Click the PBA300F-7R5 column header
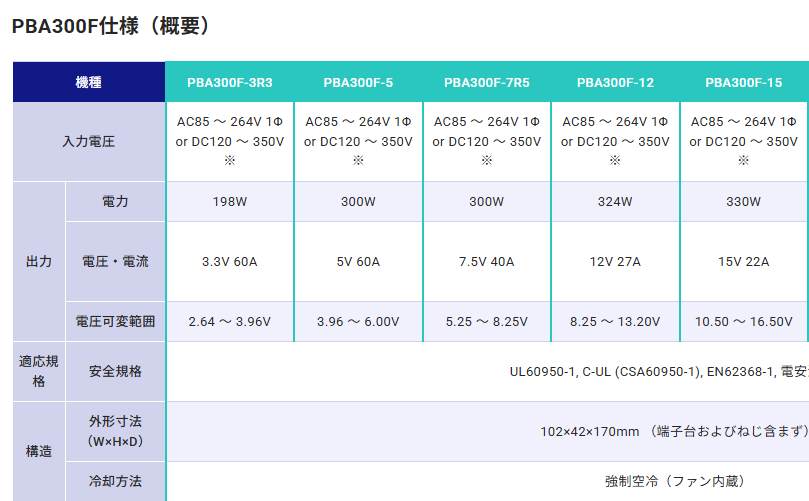This screenshot has width=809, height=501. (x=487, y=83)
